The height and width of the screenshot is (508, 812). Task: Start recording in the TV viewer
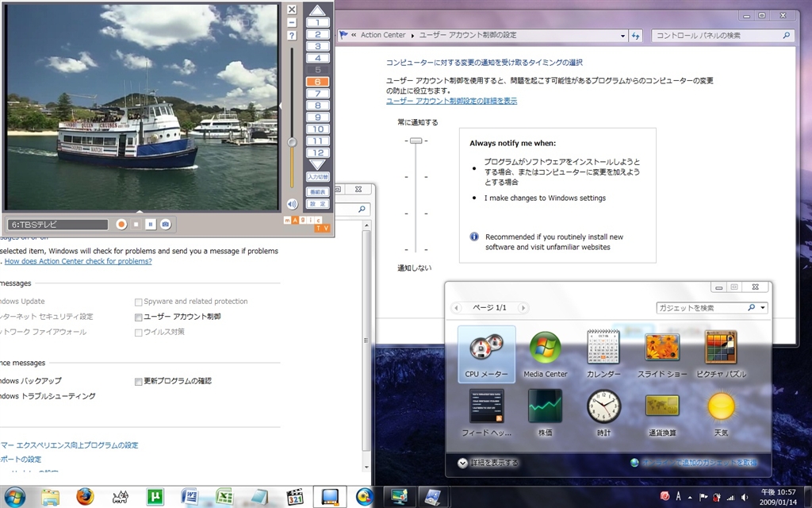pos(121,225)
